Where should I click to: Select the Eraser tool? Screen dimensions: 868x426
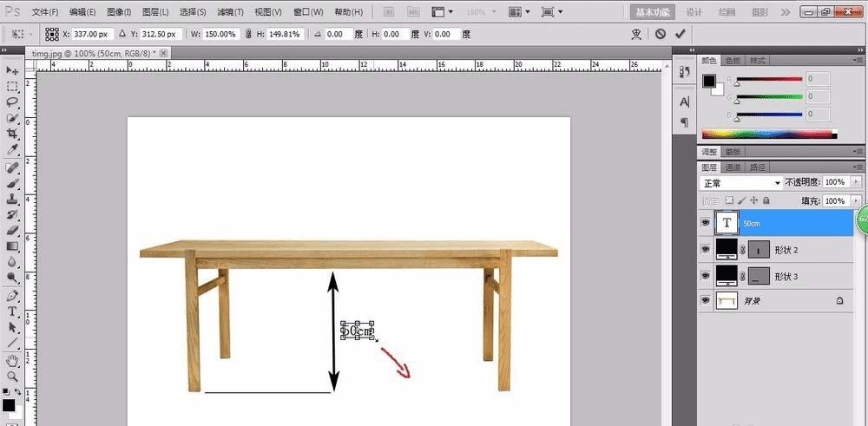11,230
